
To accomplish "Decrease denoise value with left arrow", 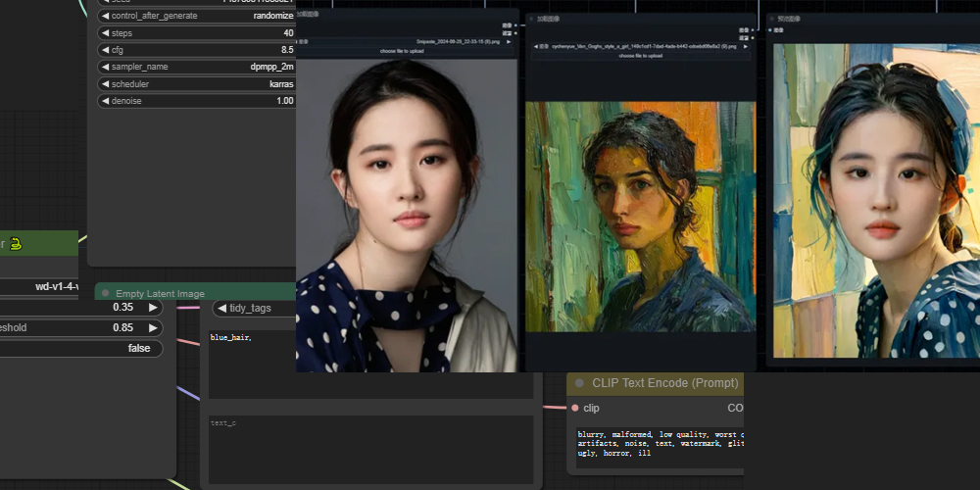I will (x=105, y=101).
